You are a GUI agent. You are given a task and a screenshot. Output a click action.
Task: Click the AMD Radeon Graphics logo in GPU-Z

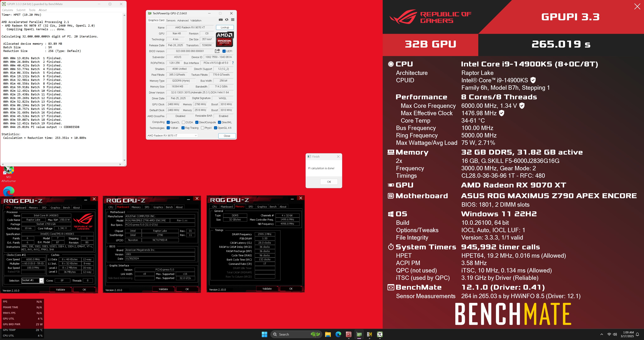225,39
